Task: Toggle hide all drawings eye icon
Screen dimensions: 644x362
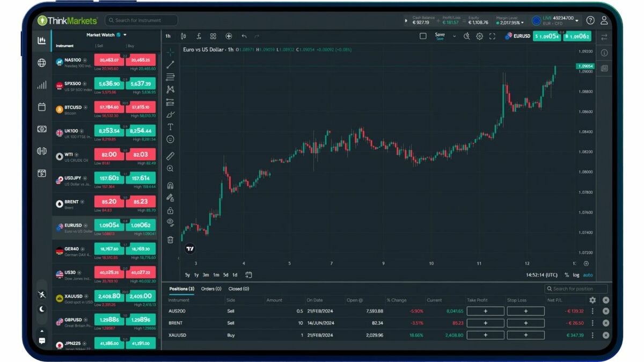Action: (x=170, y=222)
